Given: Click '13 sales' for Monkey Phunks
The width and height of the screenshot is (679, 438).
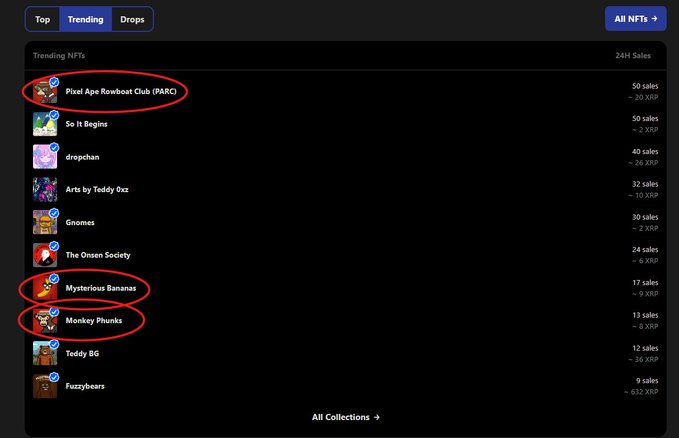Looking at the screenshot, I should point(645,315).
